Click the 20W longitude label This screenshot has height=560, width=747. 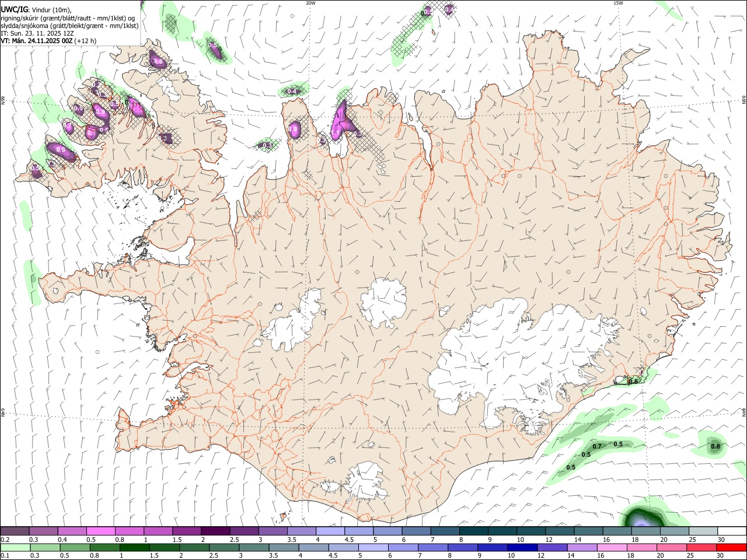pos(310,3)
